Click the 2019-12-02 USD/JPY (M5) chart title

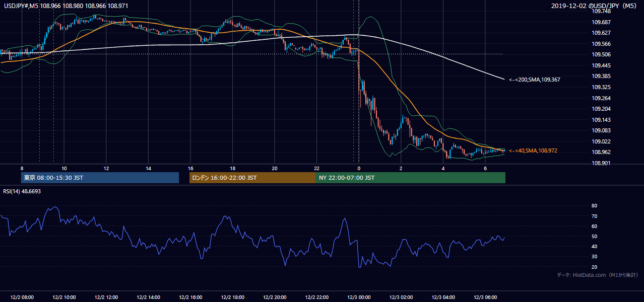click(x=595, y=6)
